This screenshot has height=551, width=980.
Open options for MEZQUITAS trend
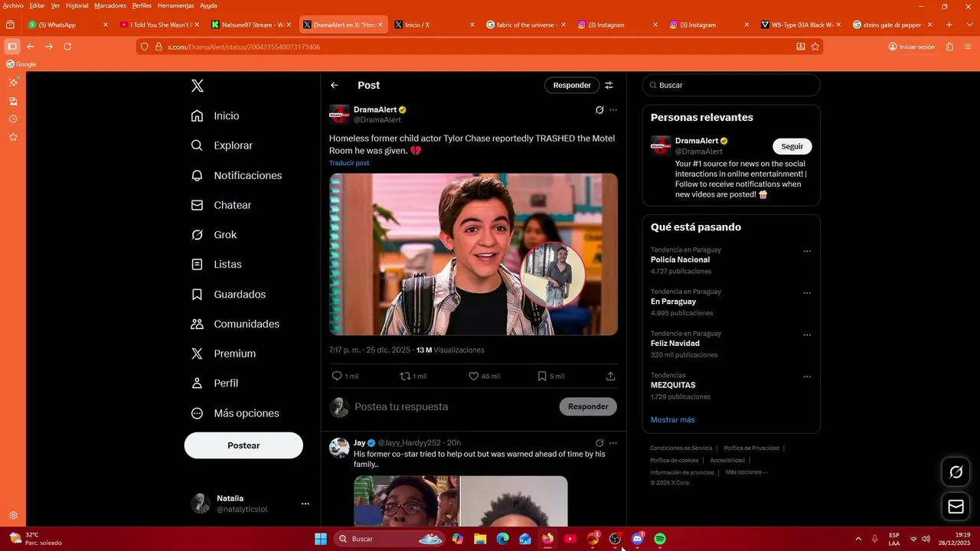coord(807,377)
